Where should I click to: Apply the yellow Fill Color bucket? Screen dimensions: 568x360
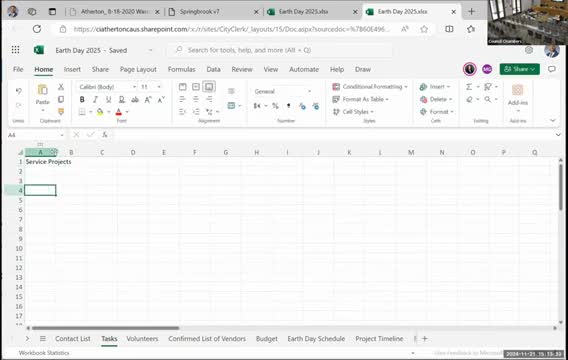tap(100, 112)
